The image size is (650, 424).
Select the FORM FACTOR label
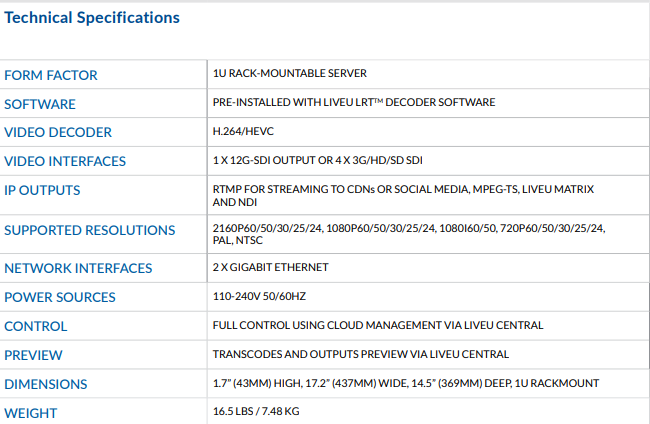(51, 75)
